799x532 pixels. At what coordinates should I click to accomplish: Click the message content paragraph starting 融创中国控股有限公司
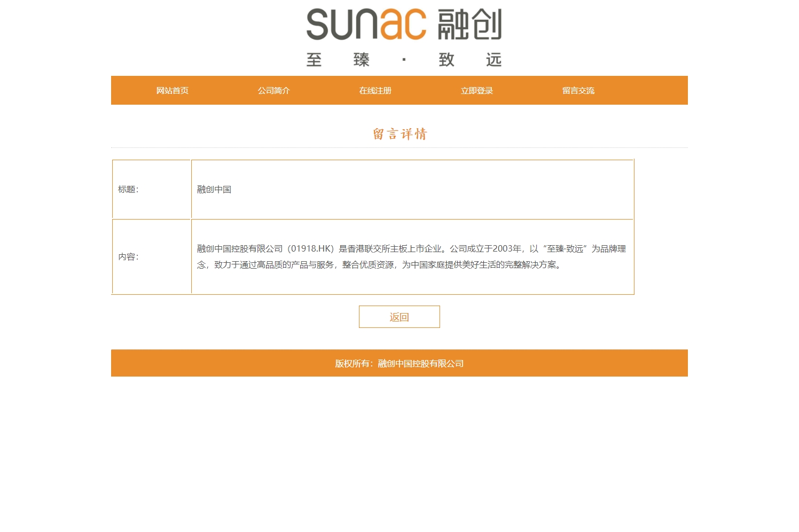pos(411,257)
